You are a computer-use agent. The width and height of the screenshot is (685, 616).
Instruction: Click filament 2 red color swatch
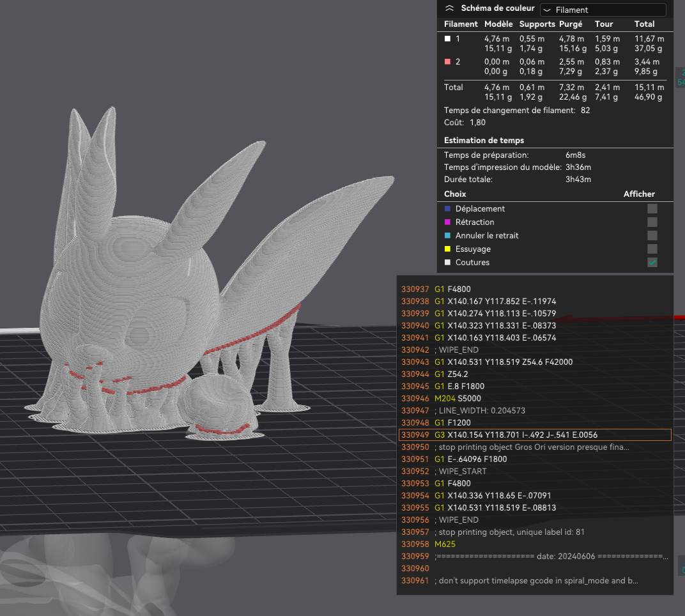tap(447, 61)
